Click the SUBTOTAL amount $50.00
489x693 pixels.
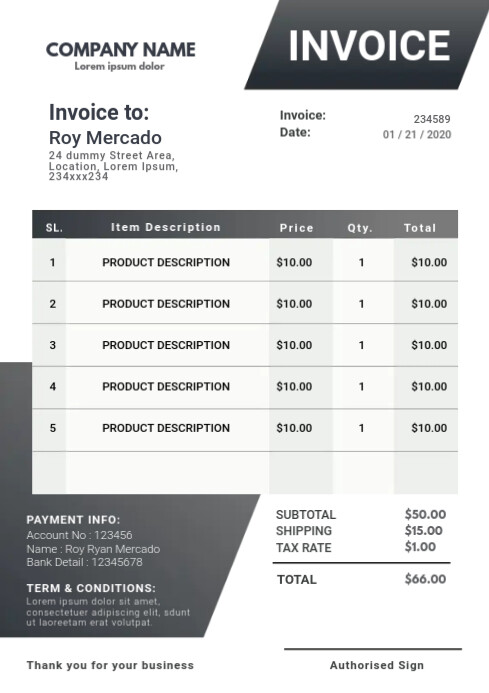pyautogui.click(x=425, y=514)
